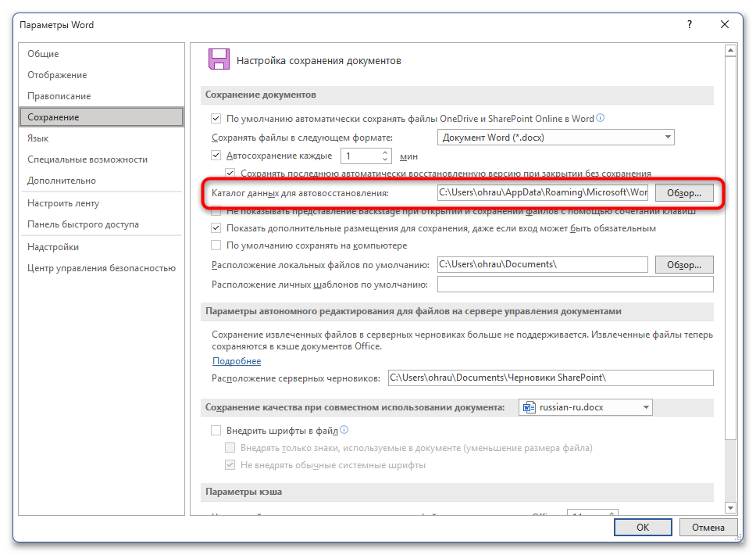756x555 pixels.
Task: Click the Расположение серверных черновиков path field
Action: (x=550, y=378)
